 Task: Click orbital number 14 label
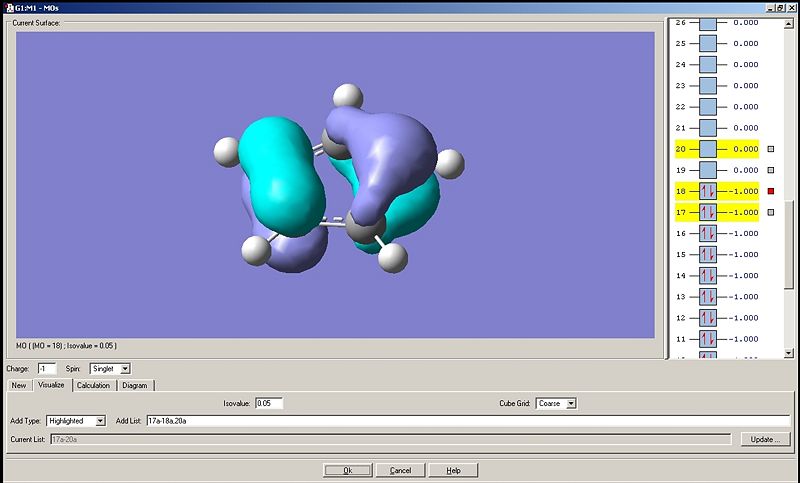pos(681,275)
